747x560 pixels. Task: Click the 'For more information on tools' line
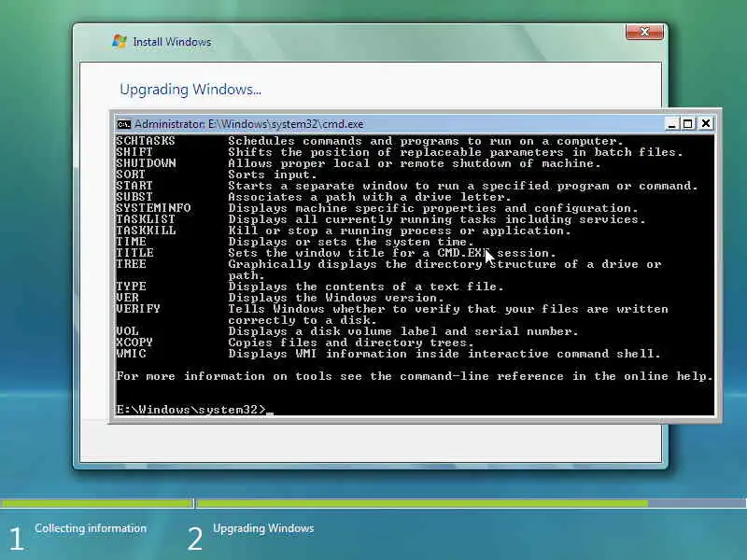point(415,376)
